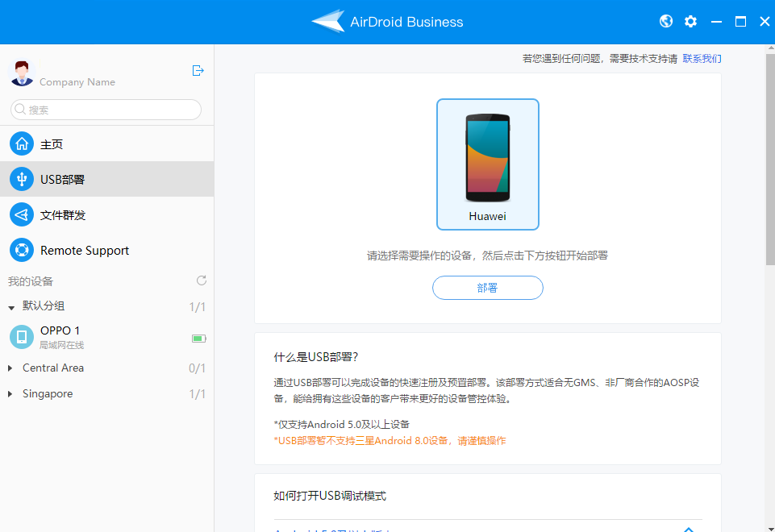Click the Company Name label
The width and height of the screenshot is (775, 532).
click(x=77, y=82)
